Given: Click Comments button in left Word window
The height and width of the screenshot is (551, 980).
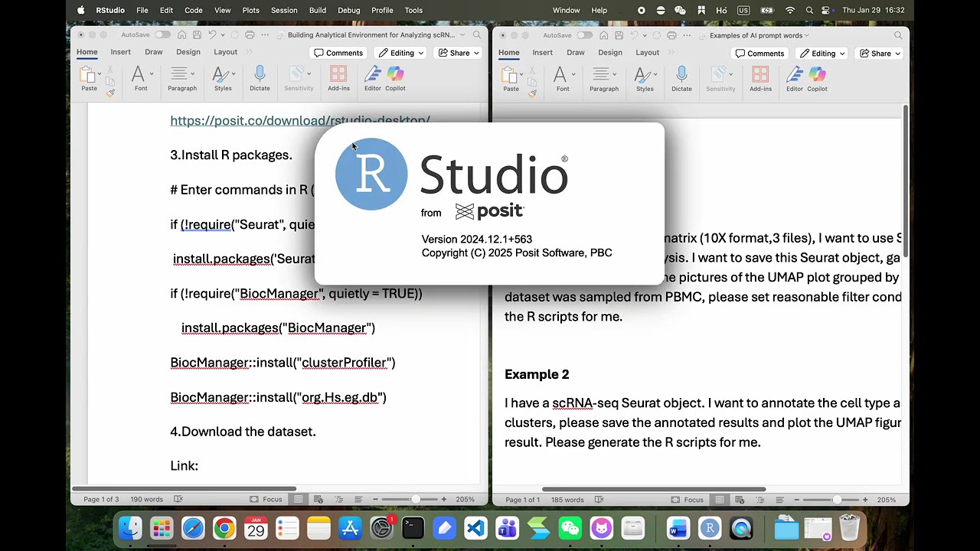Looking at the screenshot, I should tap(338, 53).
